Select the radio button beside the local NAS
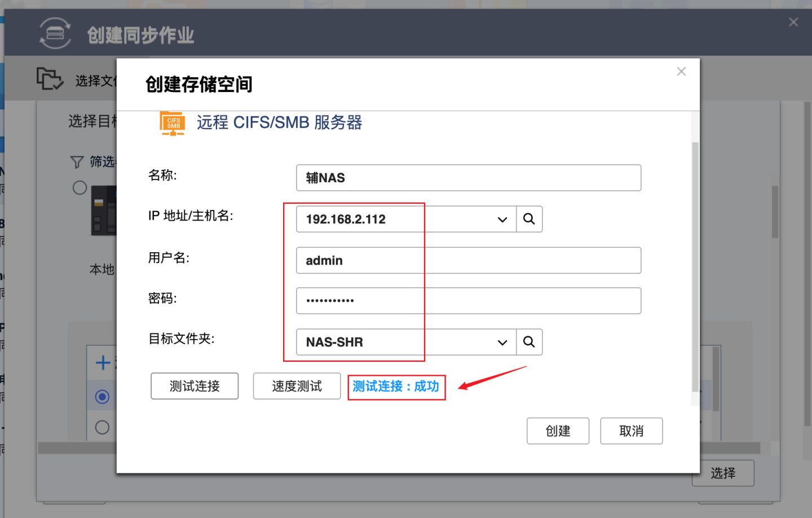 click(80, 188)
